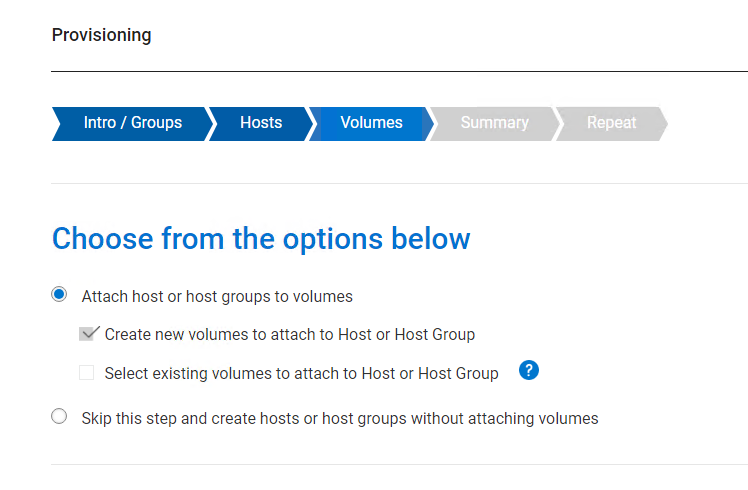Open the help icon beside existing volumes
Image resolution: width=748 pixels, height=490 pixels.
(x=529, y=371)
